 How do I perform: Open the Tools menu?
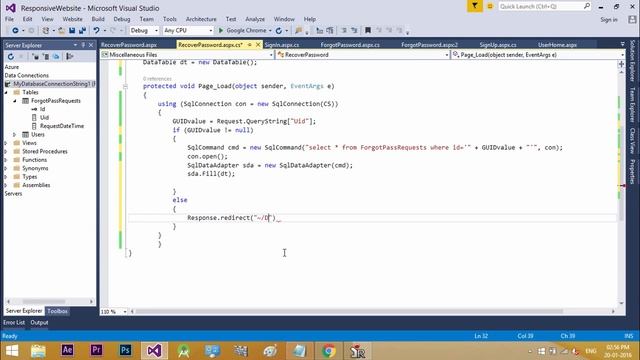(x=170, y=19)
